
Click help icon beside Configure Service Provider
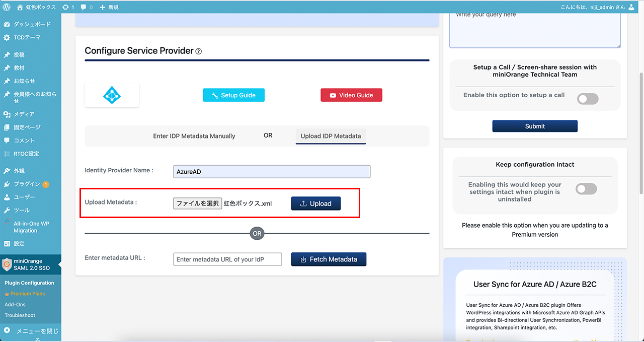click(199, 51)
